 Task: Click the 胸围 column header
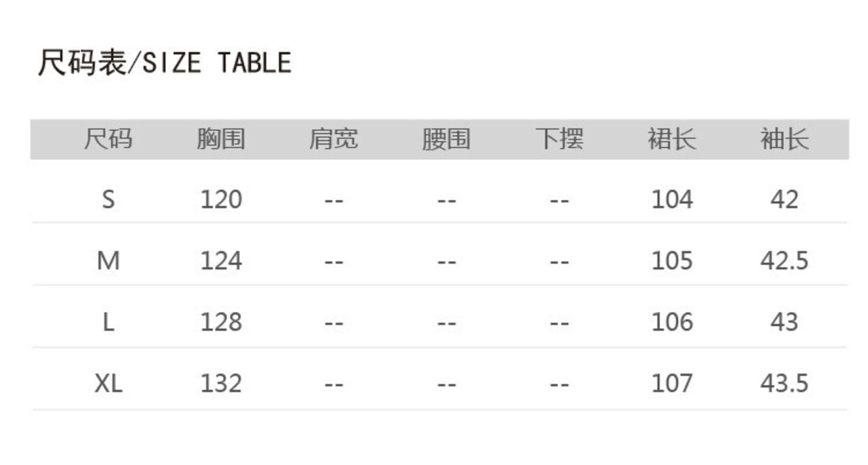[x=221, y=140]
